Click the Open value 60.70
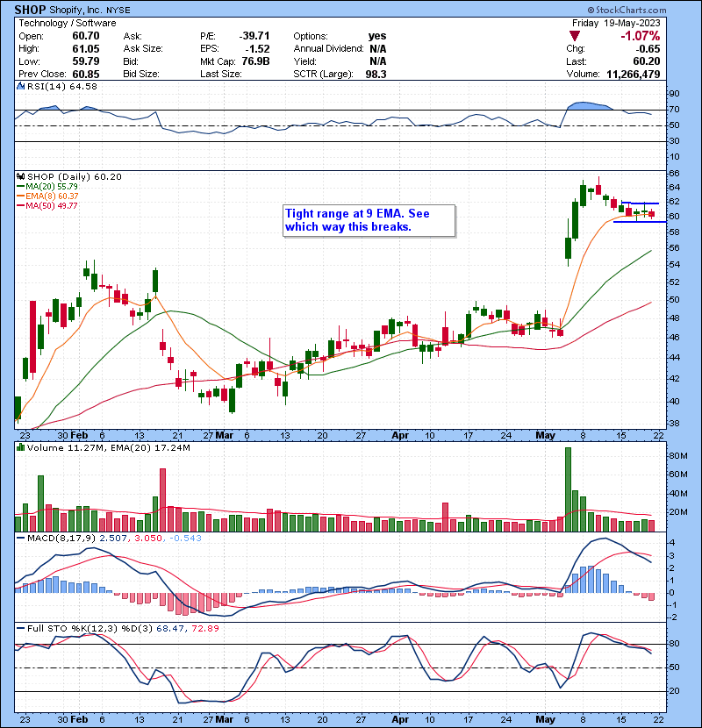 tap(85, 36)
